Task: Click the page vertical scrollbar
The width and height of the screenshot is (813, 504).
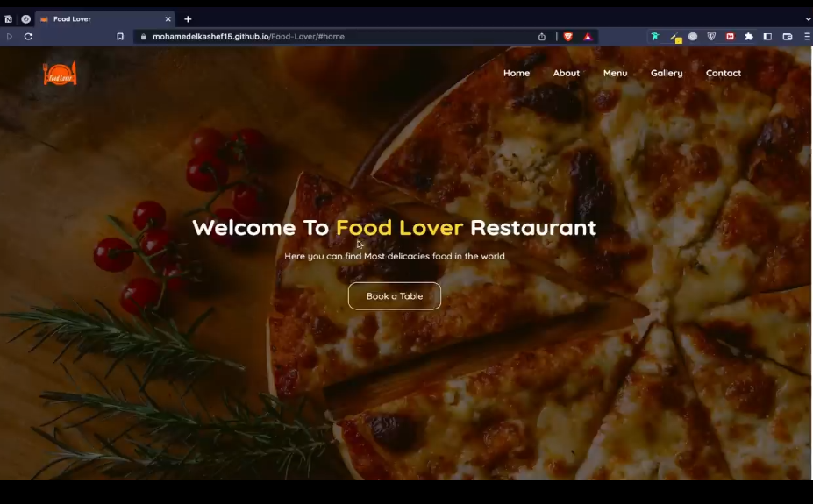Action: point(811,263)
